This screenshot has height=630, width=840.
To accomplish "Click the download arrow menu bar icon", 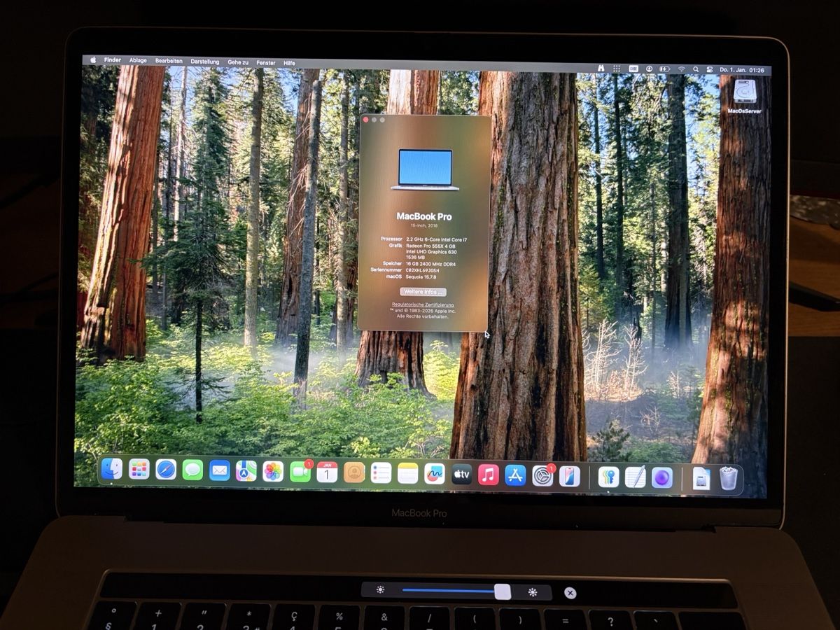I will pyautogui.click(x=649, y=69).
